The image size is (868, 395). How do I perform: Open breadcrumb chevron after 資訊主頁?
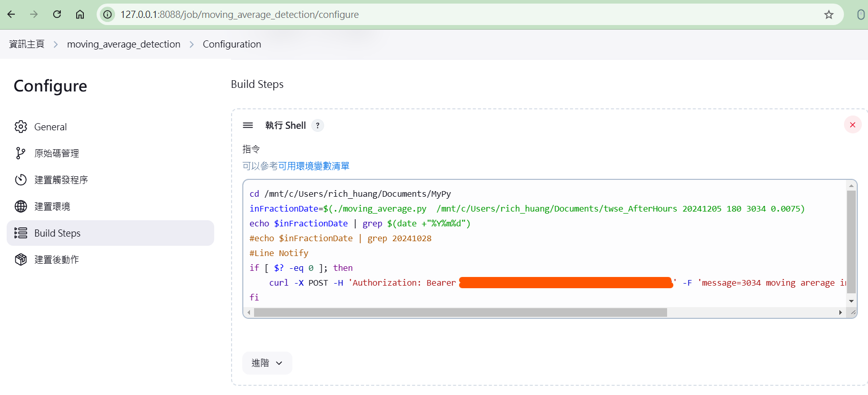(56, 44)
